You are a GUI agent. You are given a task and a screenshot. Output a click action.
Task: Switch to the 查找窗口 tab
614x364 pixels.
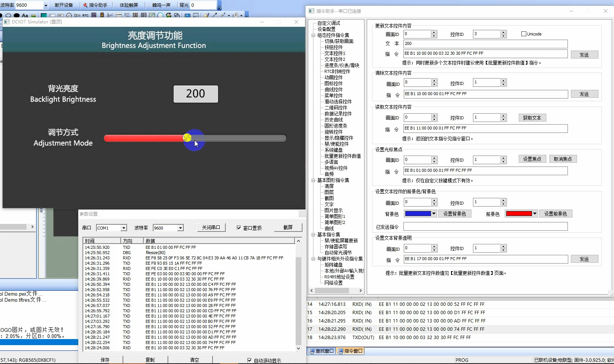coord(321,351)
